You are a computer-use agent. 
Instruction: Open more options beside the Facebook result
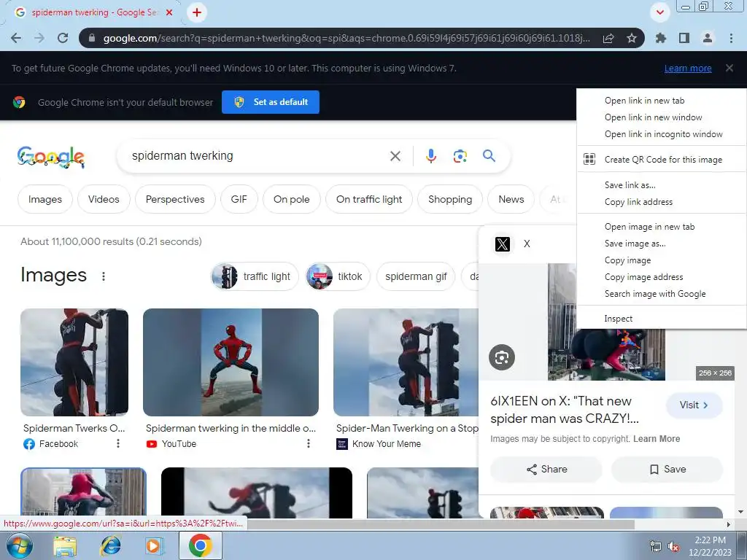pyautogui.click(x=117, y=444)
